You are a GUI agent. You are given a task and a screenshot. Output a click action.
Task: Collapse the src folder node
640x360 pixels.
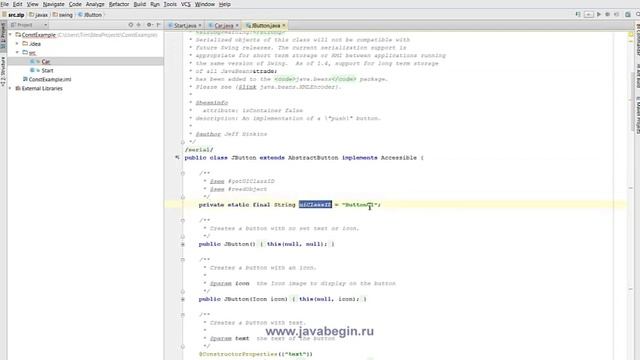(x=17, y=52)
